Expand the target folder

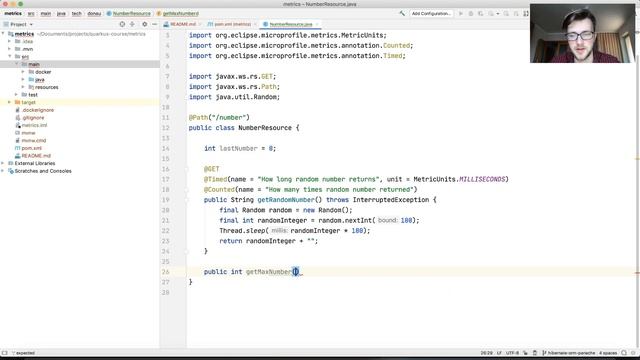pos(10,102)
